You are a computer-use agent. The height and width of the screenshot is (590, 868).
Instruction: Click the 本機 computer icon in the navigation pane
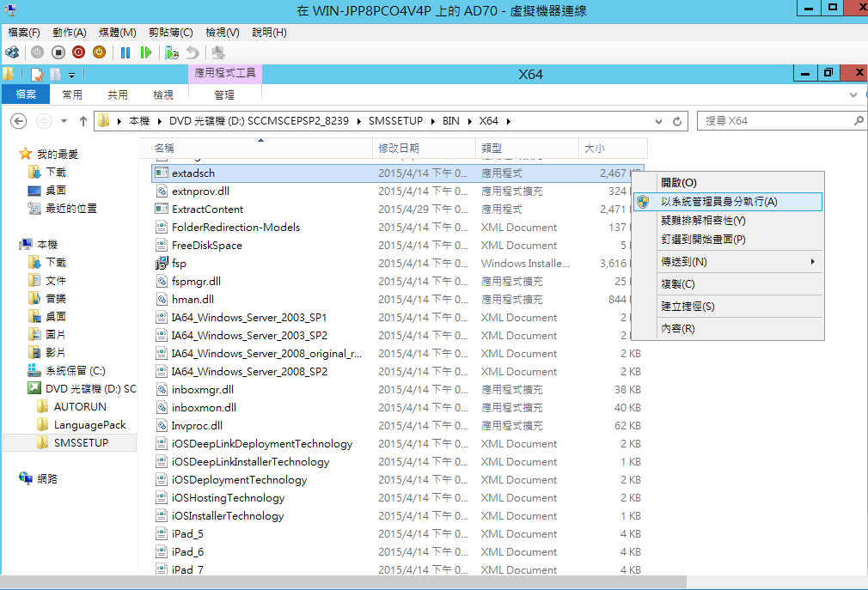pyautogui.click(x=26, y=244)
